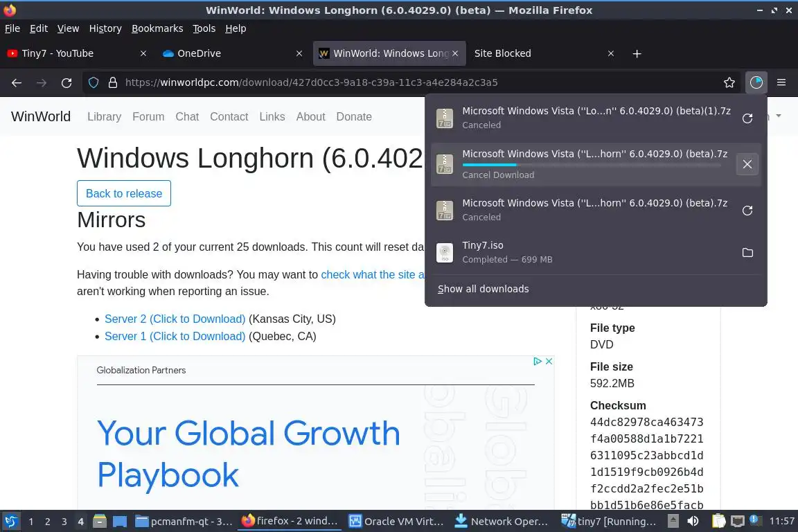The width and height of the screenshot is (798, 532).
Task: Open the 'check what the site' link
Action: tap(373, 274)
